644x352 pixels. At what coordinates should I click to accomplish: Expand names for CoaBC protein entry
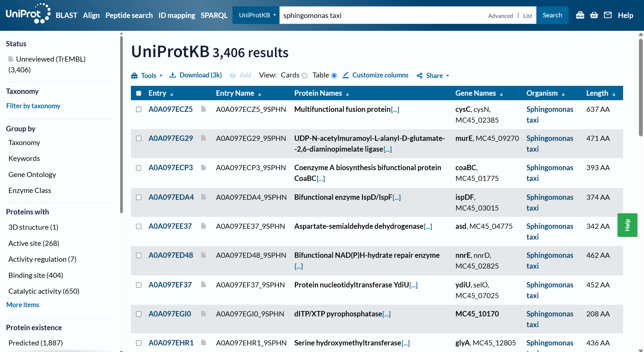(321, 179)
